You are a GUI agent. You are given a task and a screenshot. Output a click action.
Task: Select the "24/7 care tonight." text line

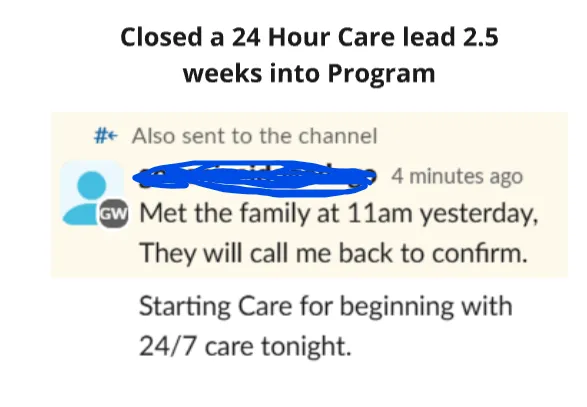(x=245, y=346)
